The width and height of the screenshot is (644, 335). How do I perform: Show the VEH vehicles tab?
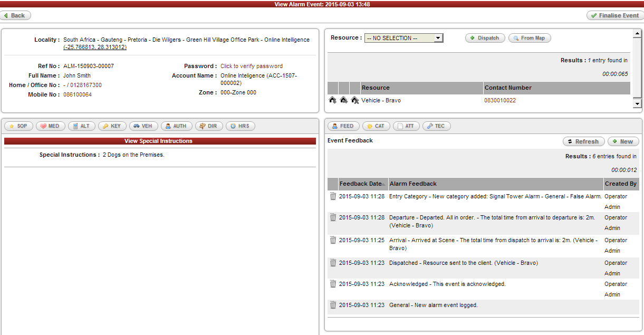(143, 126)
